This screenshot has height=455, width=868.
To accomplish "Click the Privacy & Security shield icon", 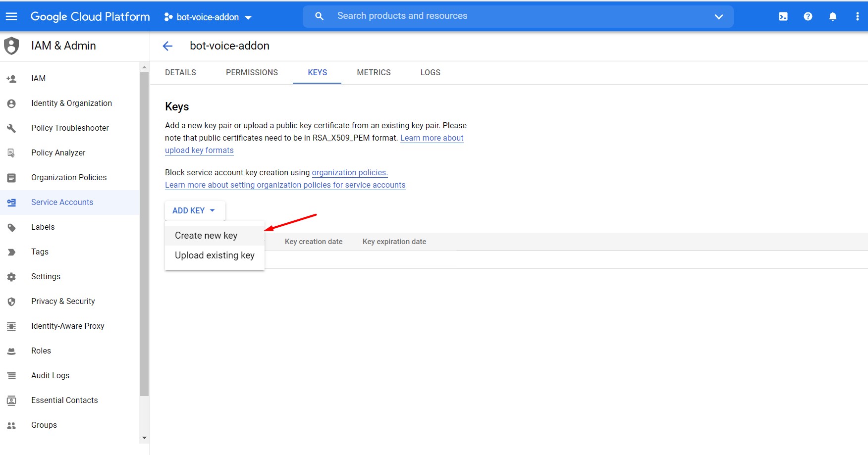I will click(x=11, y=302).
